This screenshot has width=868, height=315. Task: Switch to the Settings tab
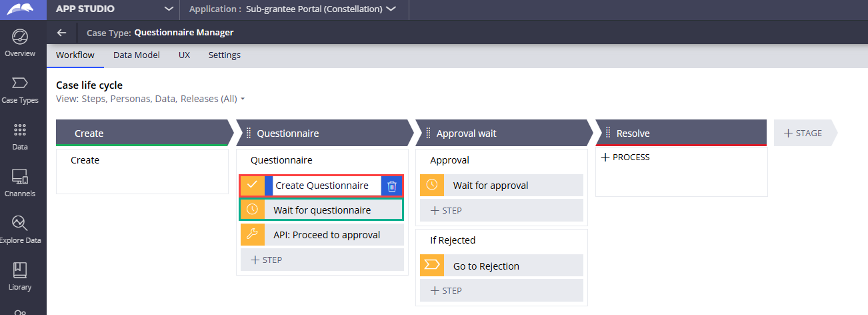pos(224,55)
